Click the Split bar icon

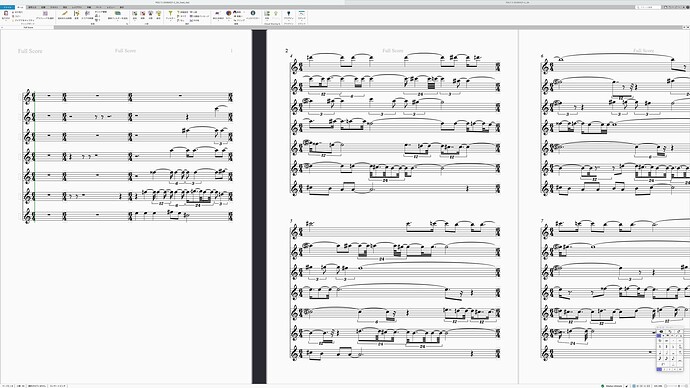150,14
